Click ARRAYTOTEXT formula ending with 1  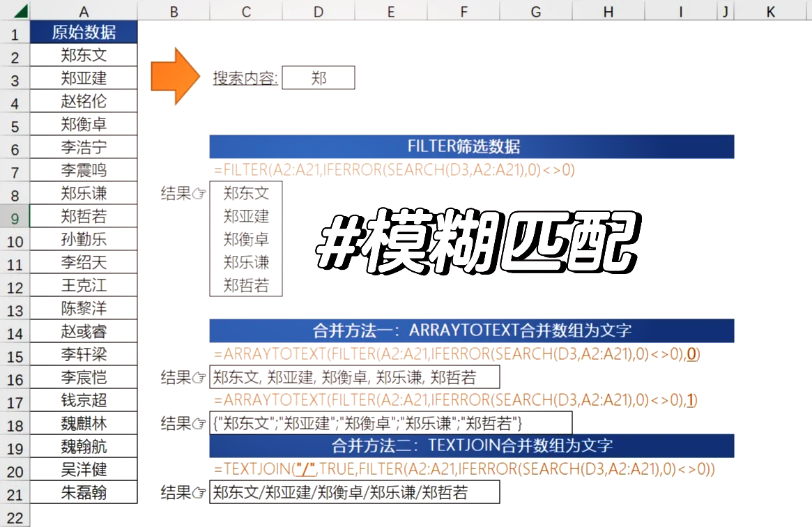pos(456,400)
